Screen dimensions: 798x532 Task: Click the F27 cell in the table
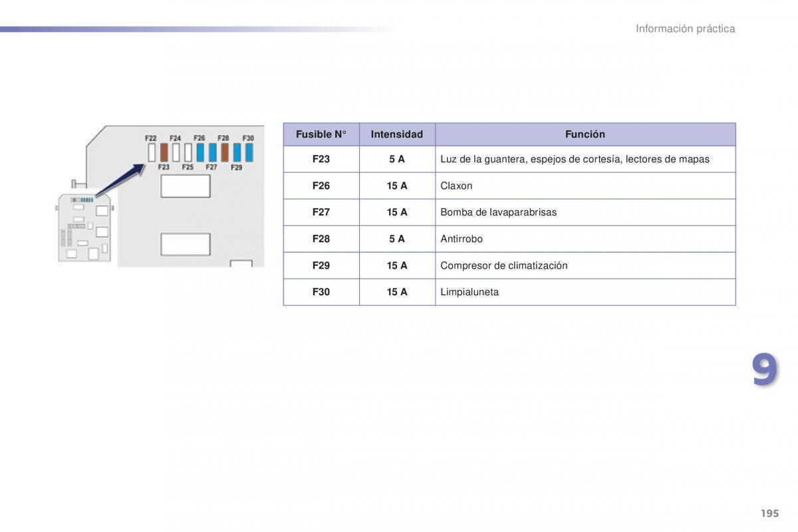(x=321, y=212)
